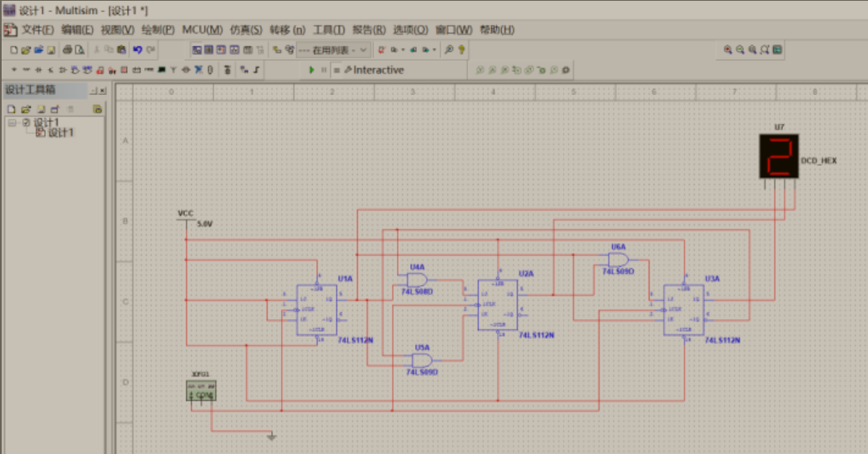Open the 在用列表 in-use list dropdown
Image resolution: width=868 pixels, height=454 pixels.
(x=334, y=50)
